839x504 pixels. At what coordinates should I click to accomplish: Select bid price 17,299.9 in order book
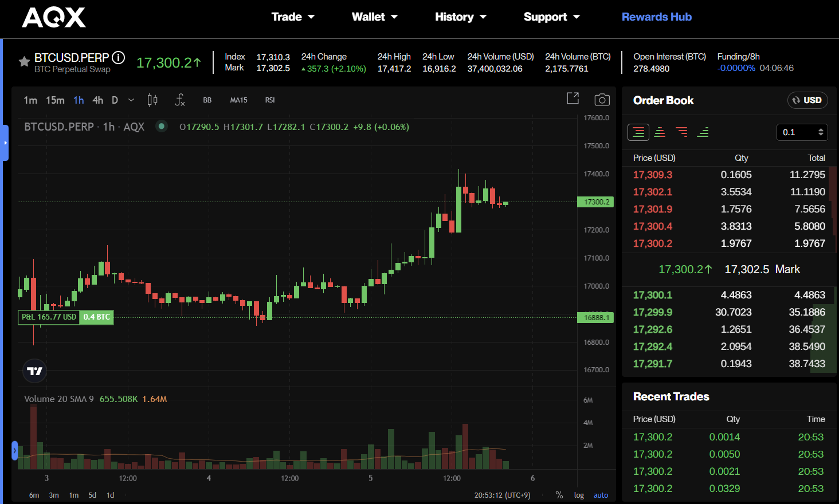[653, 312]
